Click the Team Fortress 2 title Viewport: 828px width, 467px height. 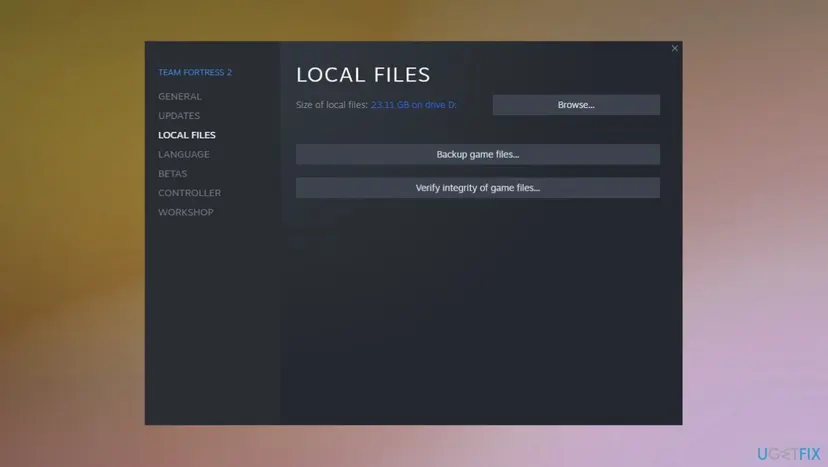click(x=195, y=72)
